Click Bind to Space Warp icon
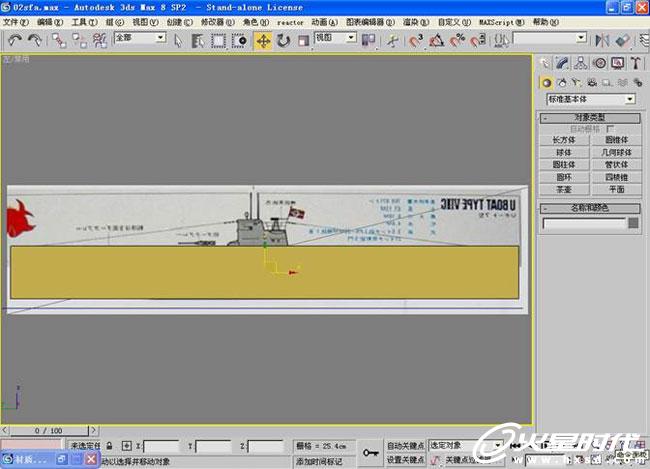Viewport: 650px width, 469px height. tap(99, 41)
